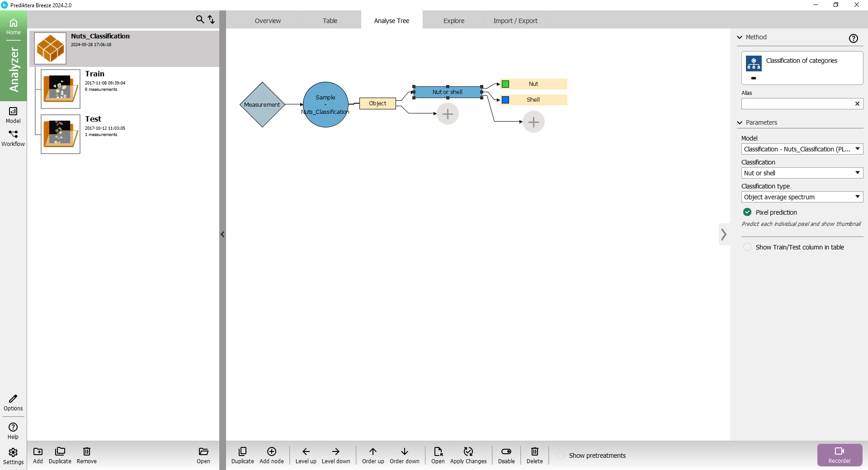
Task: Toggle the Pixel prediction option
Action: tap(747, 212)
